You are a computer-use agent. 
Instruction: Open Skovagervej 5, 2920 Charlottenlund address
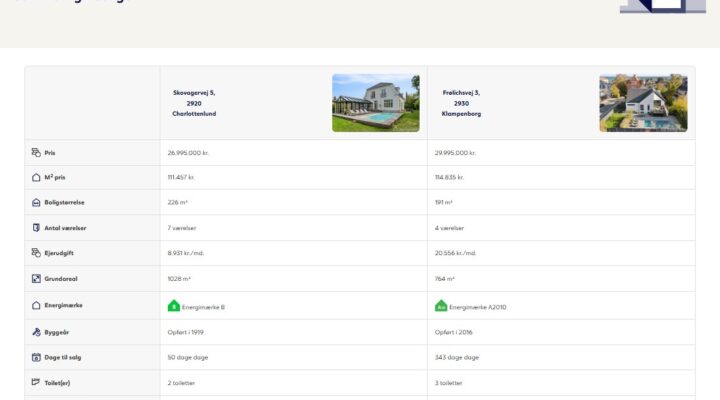tap(194, 103)
